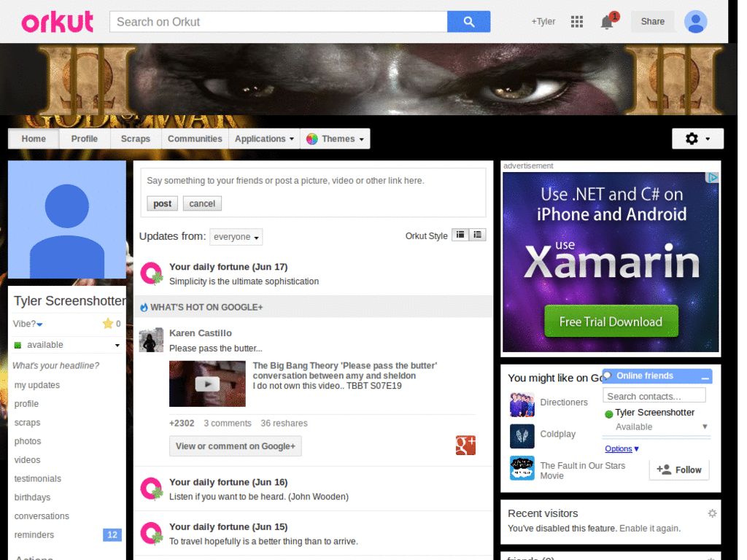Viewport: 747px width, 560px height.
Task: Click the 36 reshares link
Action: [284, 424]
